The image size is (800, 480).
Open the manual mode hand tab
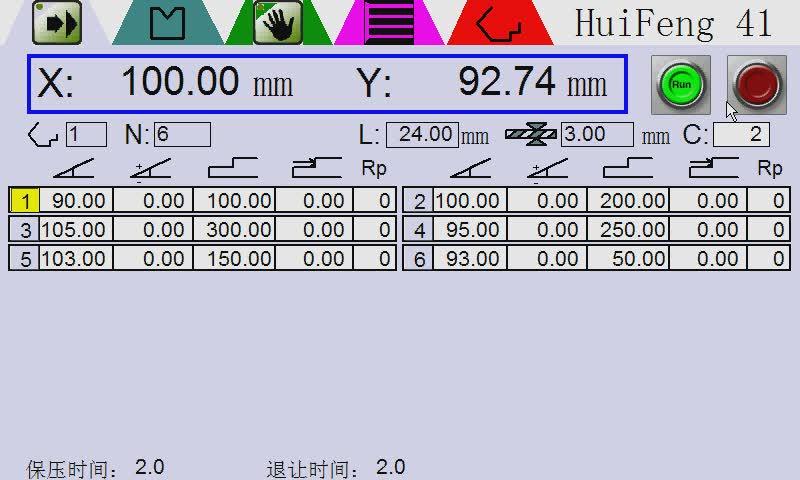[x=278, y=23]
